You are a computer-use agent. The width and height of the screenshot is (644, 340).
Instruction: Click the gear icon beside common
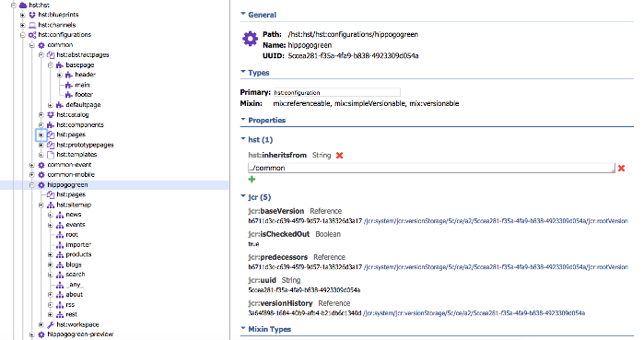(41, 45)
